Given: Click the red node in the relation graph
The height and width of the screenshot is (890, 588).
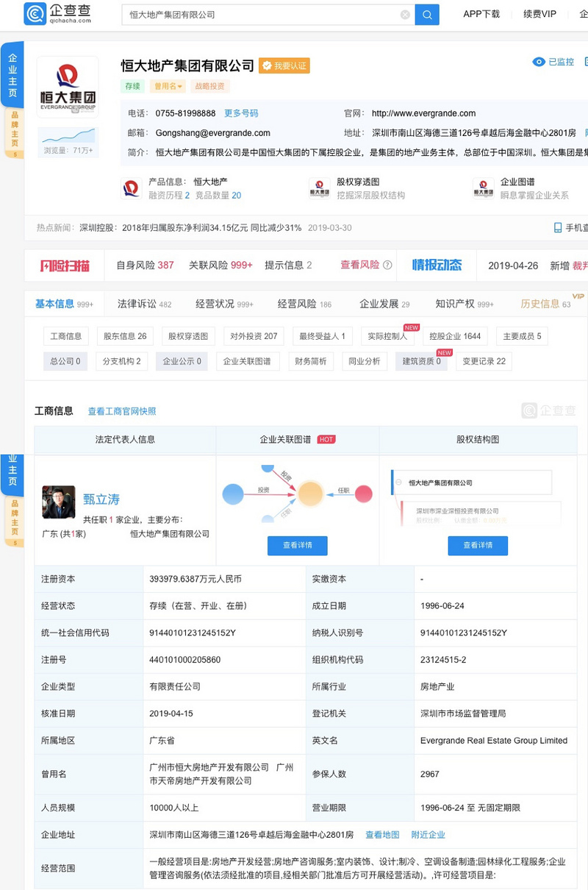Looking at the screenshot, I should click(x=363, y=494).
